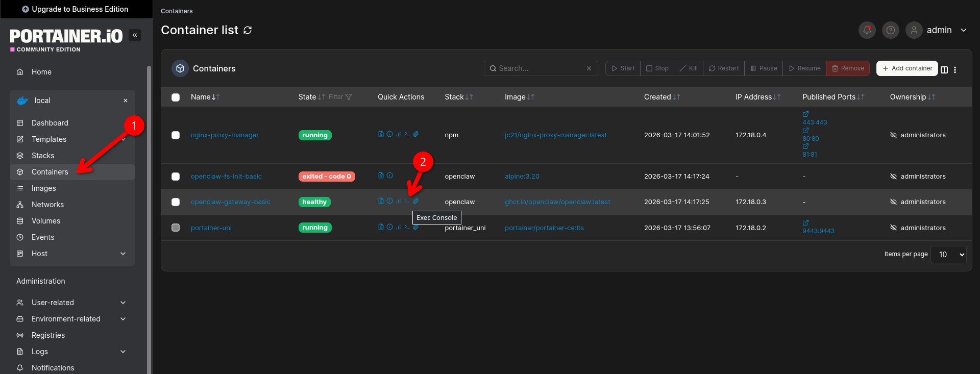Attach console to openclaw-gateway-basic container
This screenshot has height=374, width=980.
(415, 201)
